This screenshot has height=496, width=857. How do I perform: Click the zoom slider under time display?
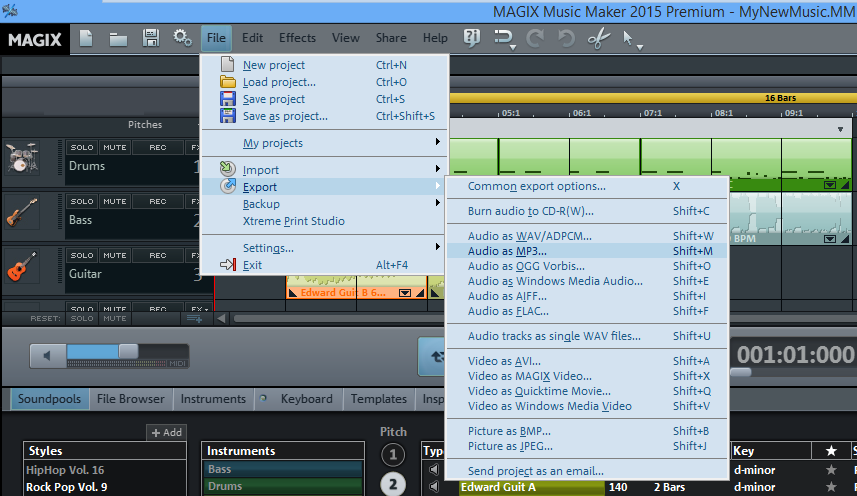pyautogui.click(x=741, y=372)
